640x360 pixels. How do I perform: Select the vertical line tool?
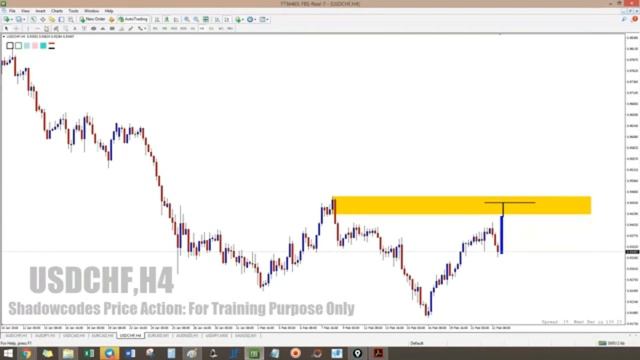28,29
